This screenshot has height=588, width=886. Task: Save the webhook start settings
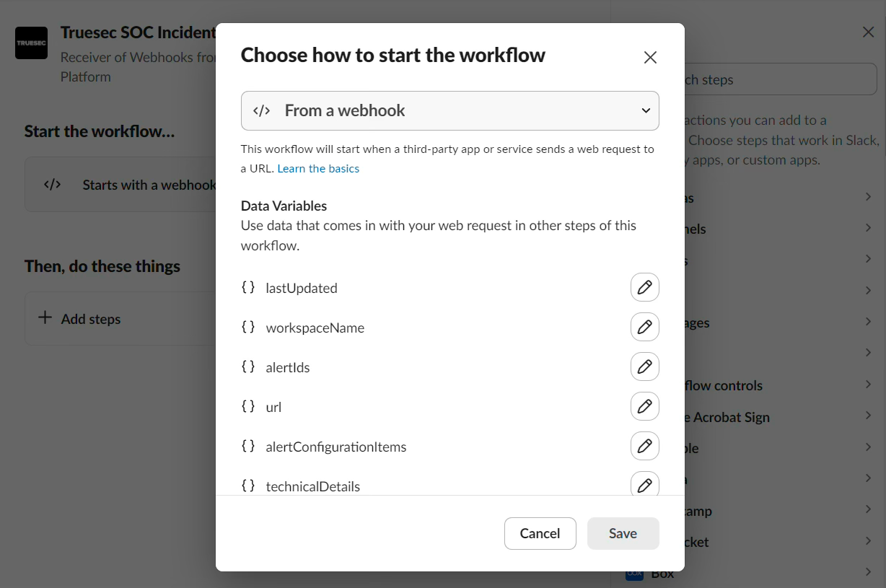point(623,534)
